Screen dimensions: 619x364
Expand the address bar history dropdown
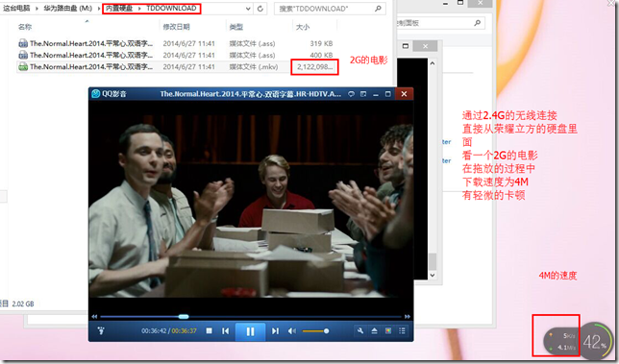tap(248, 9)
